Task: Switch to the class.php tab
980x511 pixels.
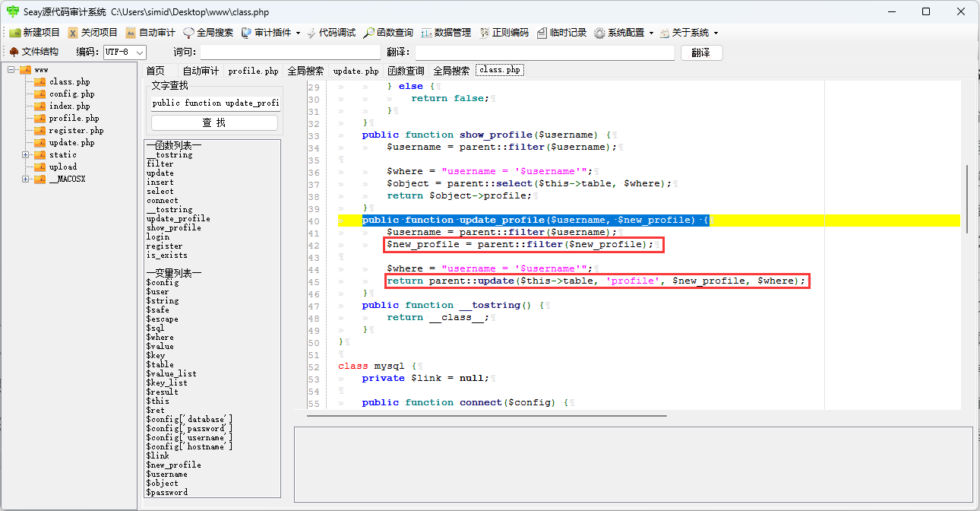Action: pyautogui.click(x=499, y=69)
